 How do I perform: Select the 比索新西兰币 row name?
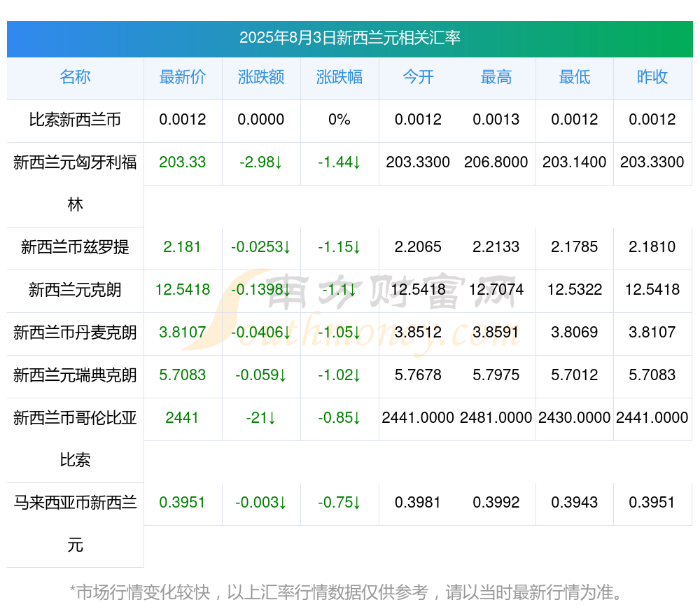[x=75, y=120]
